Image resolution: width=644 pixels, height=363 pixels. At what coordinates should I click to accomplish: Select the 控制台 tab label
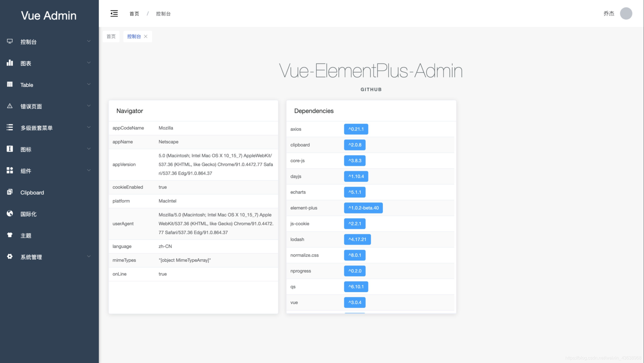pyautogui.click(x=134, y=36)
